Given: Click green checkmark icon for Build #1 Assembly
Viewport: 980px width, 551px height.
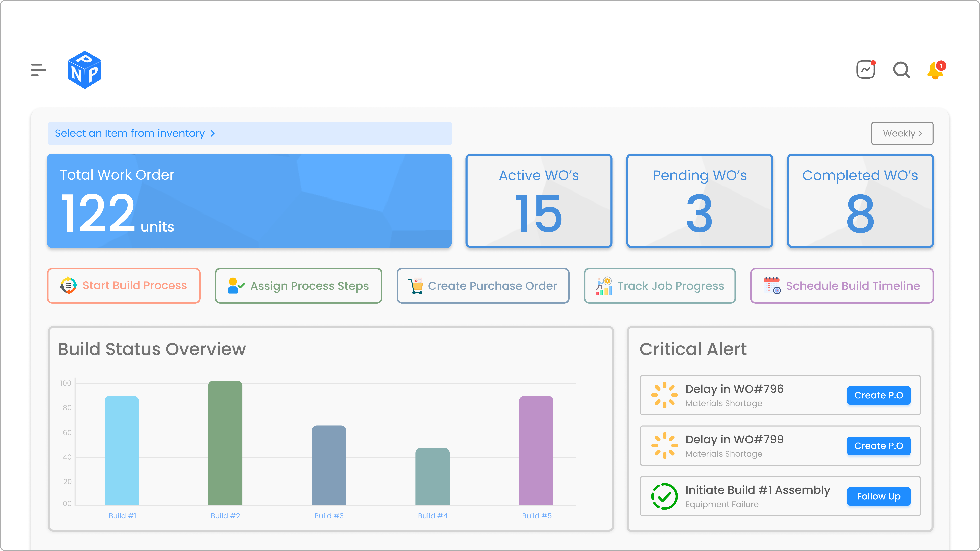Looking at the screenshot, I should [664, 496].
